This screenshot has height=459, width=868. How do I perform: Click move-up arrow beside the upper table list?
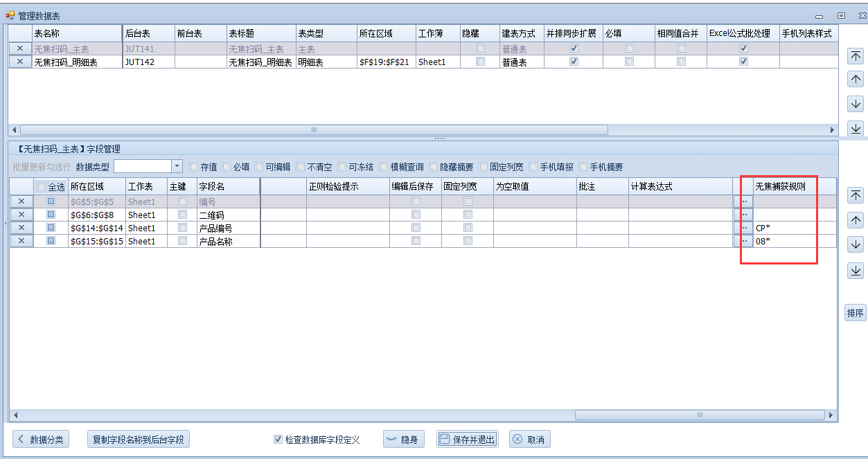tap(855, 80)
